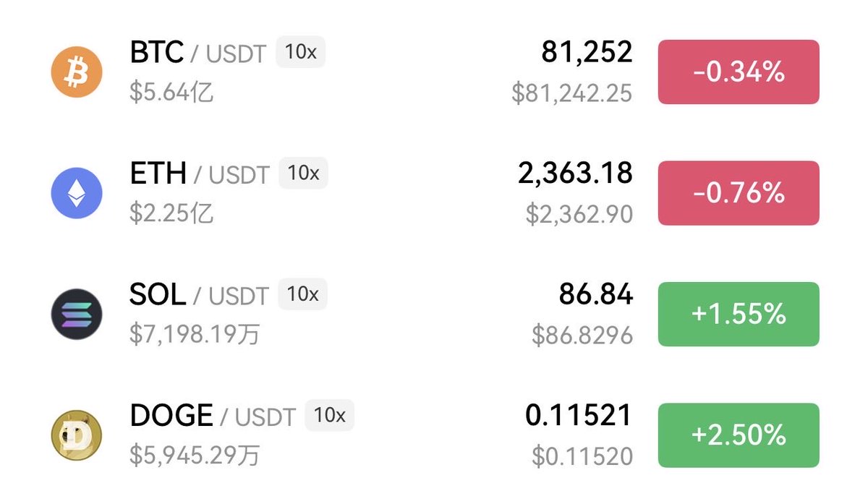
Task: Open the BTC / USDT pair
Action: 197,53
